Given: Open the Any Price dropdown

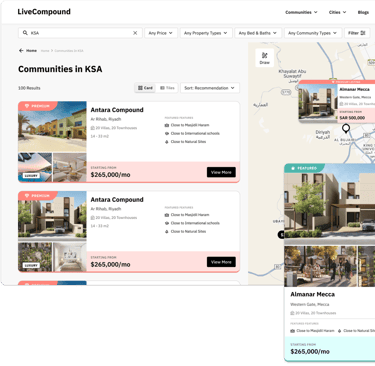Looking at the screenshot, I should coord(161,33).
